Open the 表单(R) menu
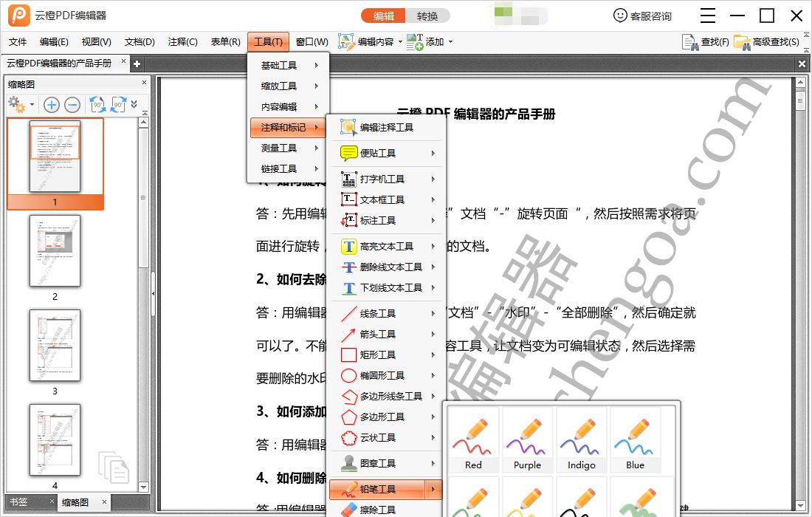The image size is (812, 517). (225, 42)
